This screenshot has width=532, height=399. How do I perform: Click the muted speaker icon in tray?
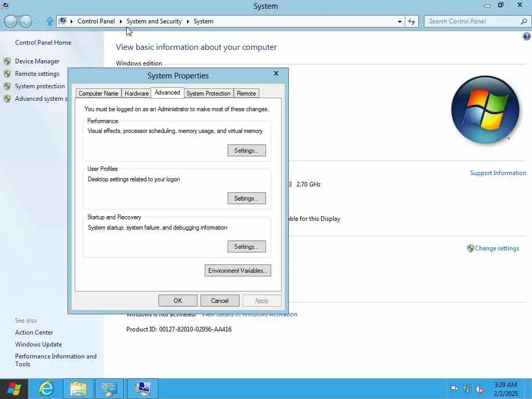480,389
